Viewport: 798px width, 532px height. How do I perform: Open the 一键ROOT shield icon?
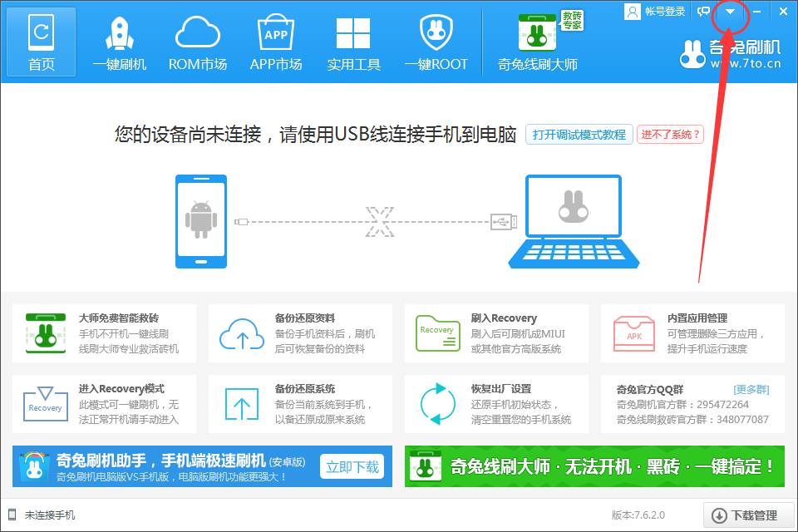point(436,32)
